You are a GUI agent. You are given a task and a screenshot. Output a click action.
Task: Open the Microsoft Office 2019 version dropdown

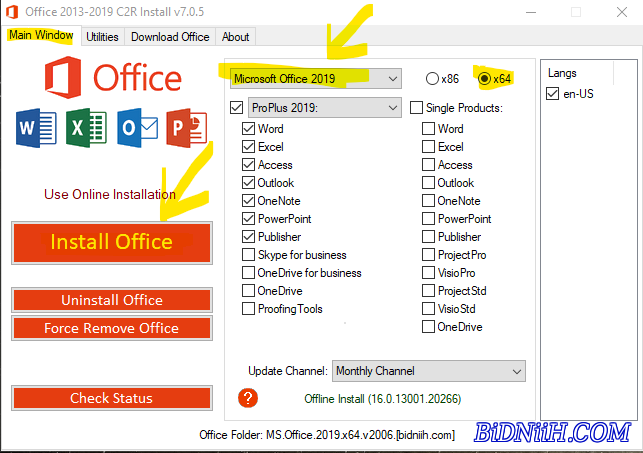[316, 78]
